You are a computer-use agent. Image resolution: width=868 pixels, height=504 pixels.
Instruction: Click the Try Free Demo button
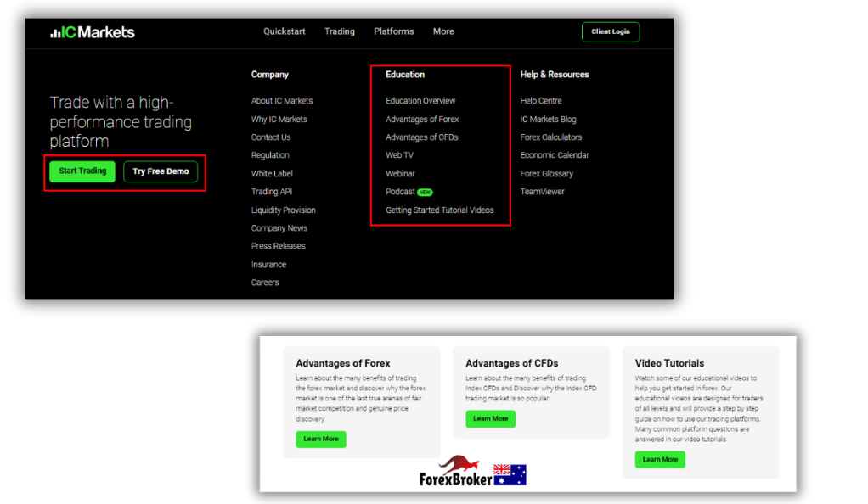(x=161, y=171)
